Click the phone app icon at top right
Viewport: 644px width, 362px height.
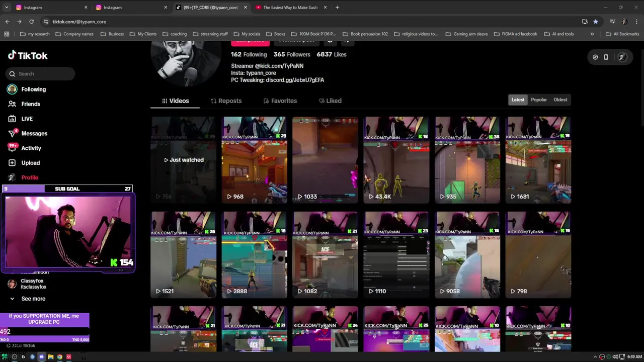tap(606, 57)
